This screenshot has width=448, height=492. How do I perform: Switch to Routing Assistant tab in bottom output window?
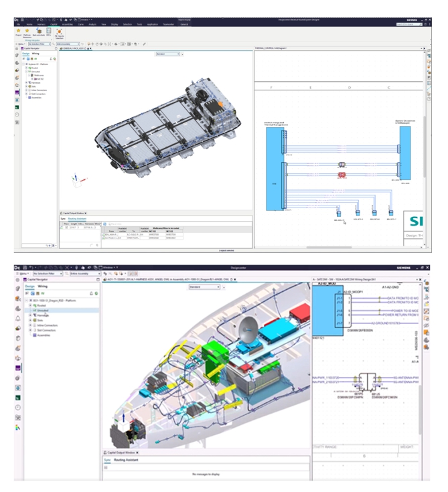coord(126,460)
